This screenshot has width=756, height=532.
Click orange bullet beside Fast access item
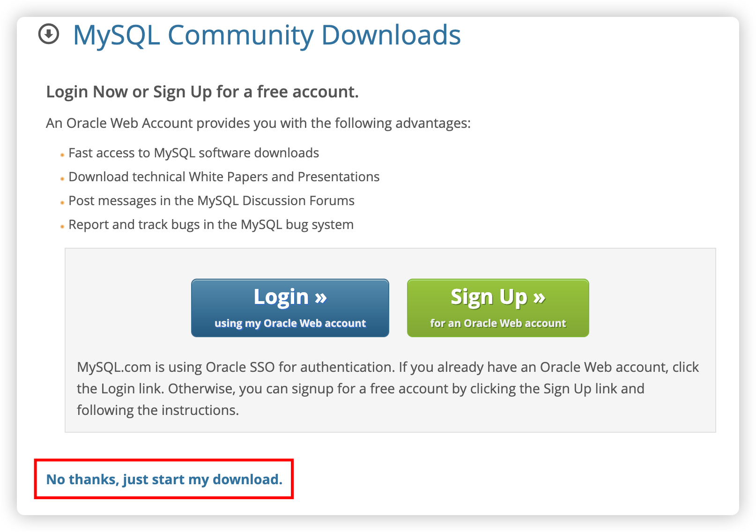click(62, 155)
